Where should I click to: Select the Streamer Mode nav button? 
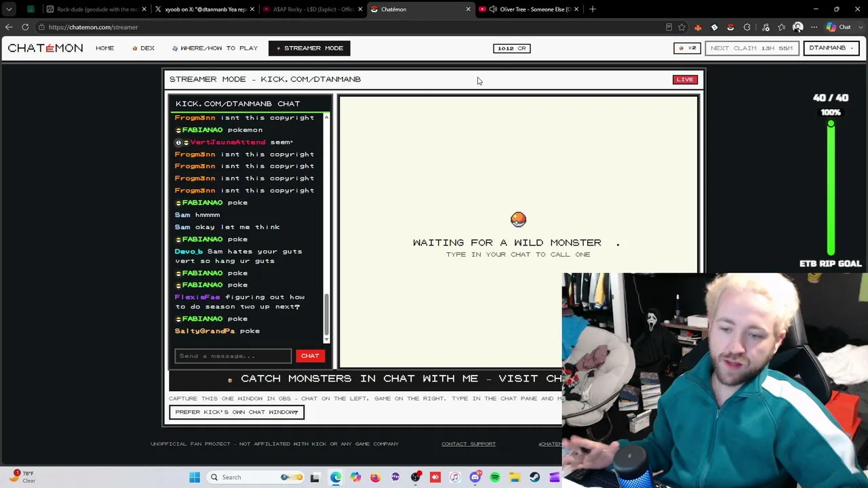tap(309, 48)
